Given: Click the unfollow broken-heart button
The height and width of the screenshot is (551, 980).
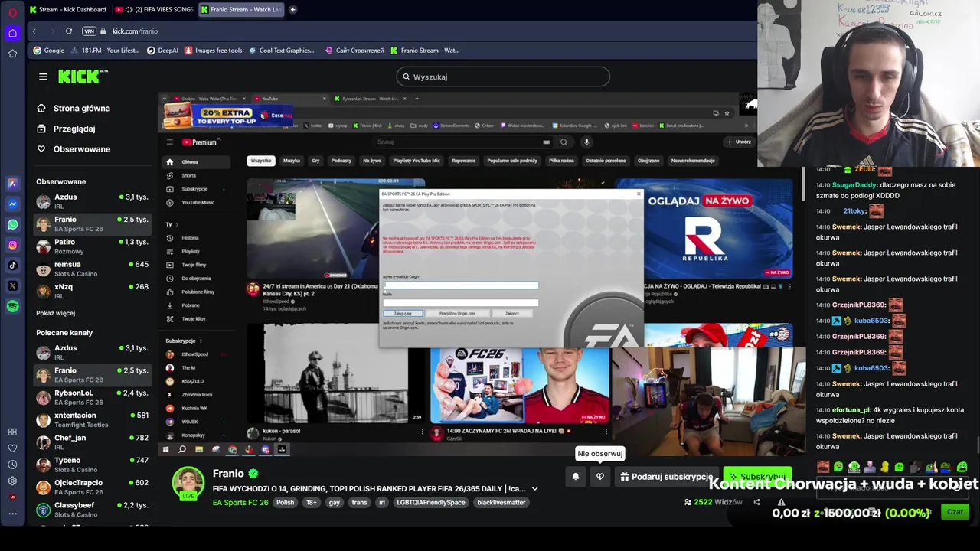Looking at the screenshot, I should [600, 477].
